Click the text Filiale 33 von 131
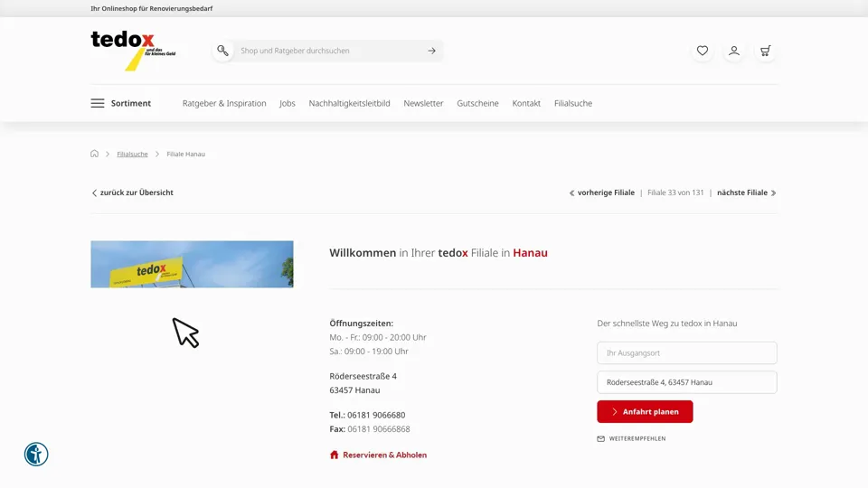The image size is (868, 488). (x=675, y=192)
